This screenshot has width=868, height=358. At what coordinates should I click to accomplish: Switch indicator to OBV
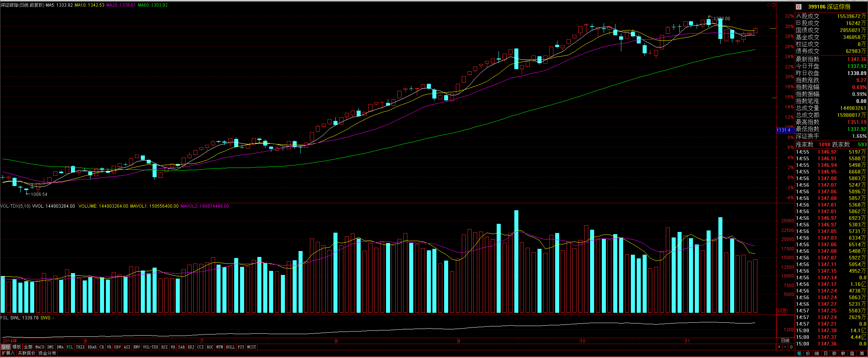pos(118,347)
